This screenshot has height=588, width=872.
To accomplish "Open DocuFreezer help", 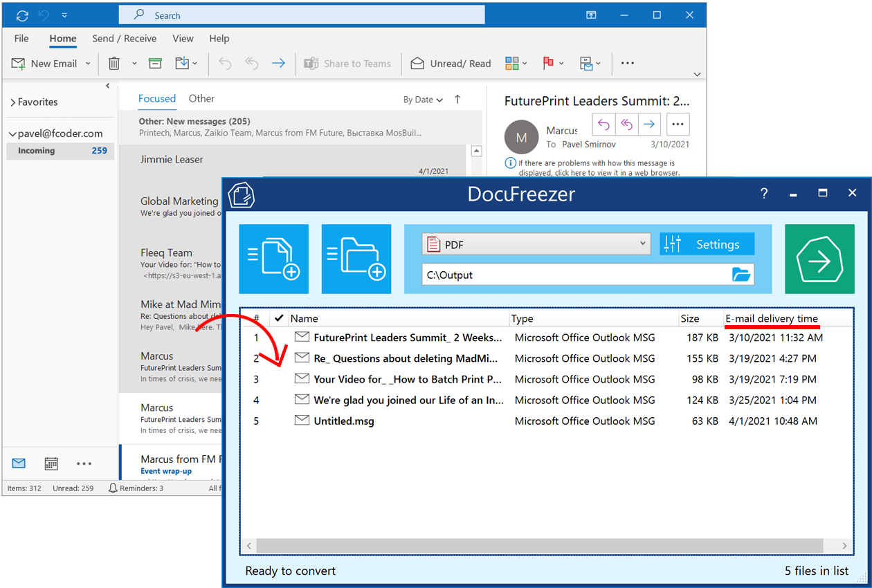I will click(x=763, y=194).
